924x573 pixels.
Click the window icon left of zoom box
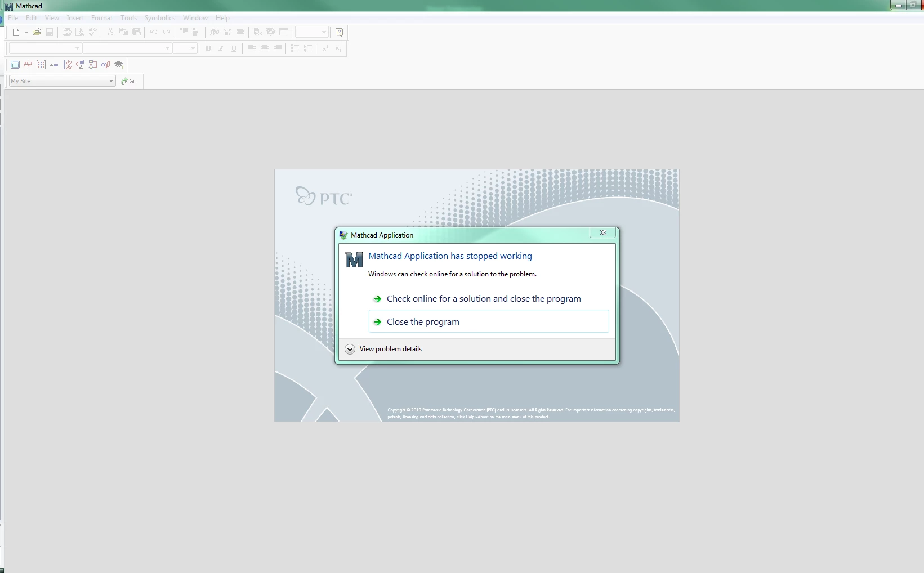coord(284,32)
